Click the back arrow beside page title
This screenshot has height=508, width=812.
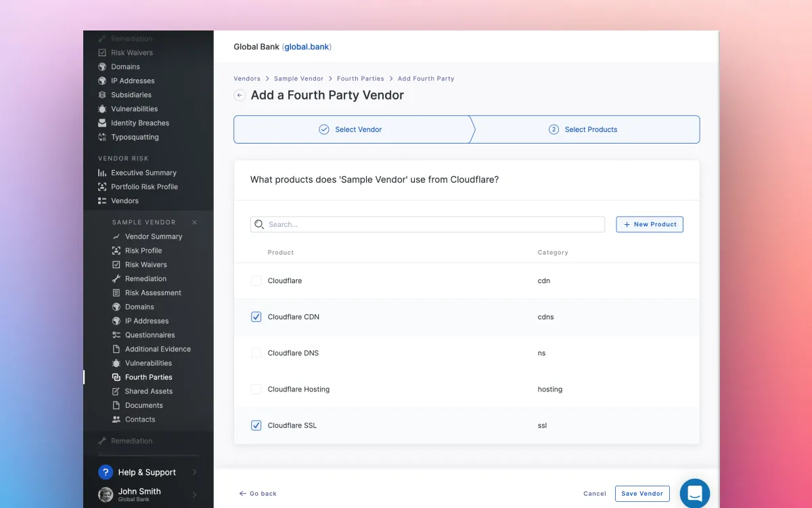[x=240, y=96]
